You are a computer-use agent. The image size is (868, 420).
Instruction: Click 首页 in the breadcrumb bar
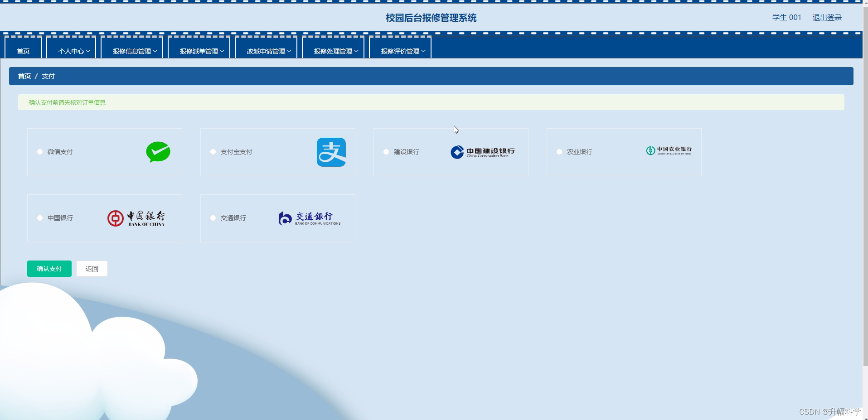(x=24, y=76)
